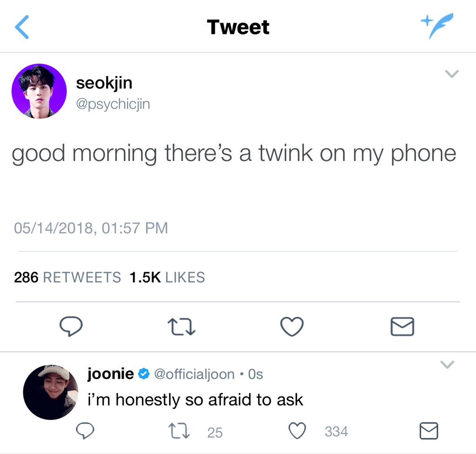The image size is (476, 454).
Task: Open the @psychicjin handle
Action: tap(113, 104)
